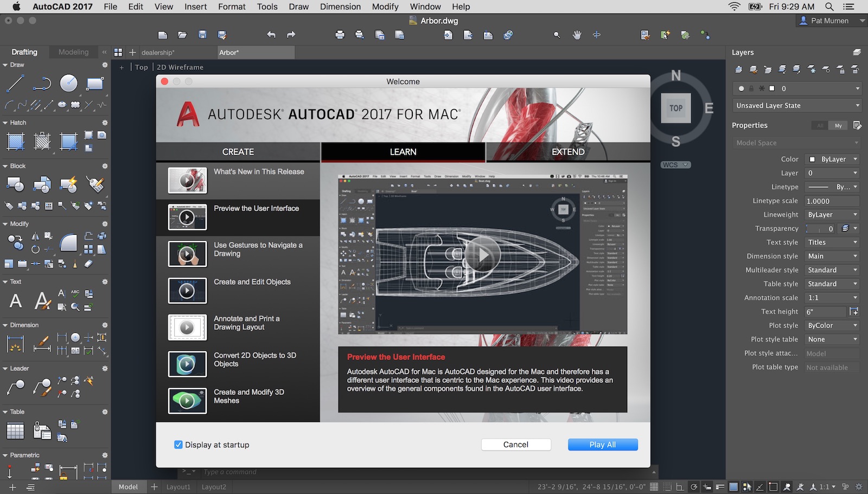Choose the Hatch pattern tool
Viewport: 868px width, 494px height.
(x=16, y=142)
